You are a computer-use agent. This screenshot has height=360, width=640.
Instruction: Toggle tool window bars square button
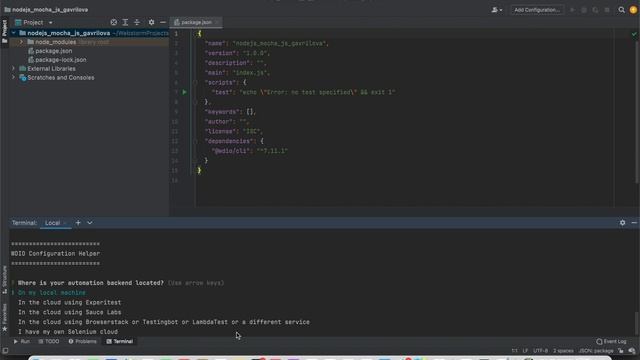tap(5, 351)
